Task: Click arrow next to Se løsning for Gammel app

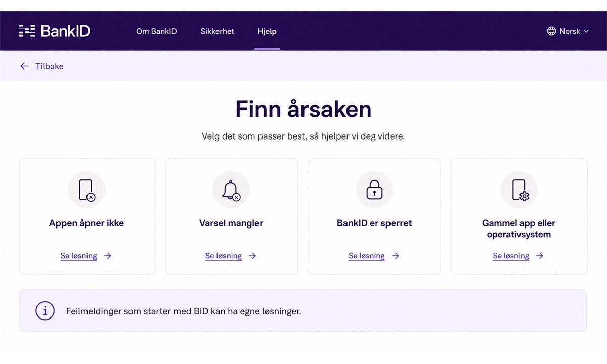Action: pyautogui.click(x=540, y=256)
